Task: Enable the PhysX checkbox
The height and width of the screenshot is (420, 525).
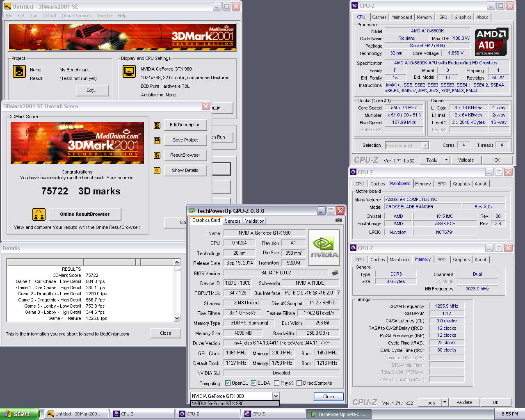Action: pyautogui.click(x=277, y=383)
